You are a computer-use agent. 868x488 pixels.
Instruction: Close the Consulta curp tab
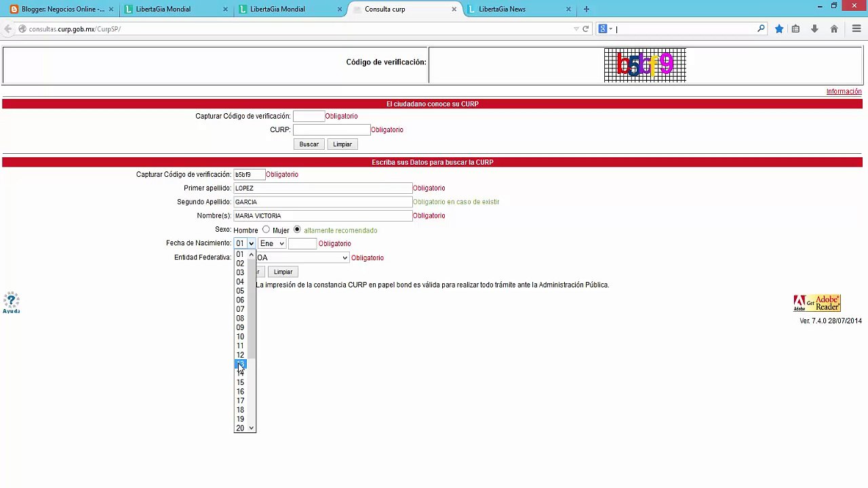[x=454, y=9]
